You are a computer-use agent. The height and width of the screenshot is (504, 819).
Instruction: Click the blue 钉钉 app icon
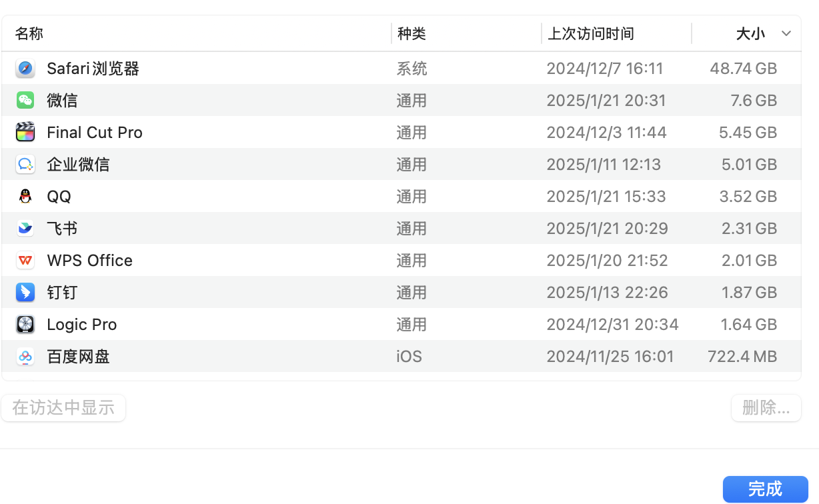click(x=25, y=293)
